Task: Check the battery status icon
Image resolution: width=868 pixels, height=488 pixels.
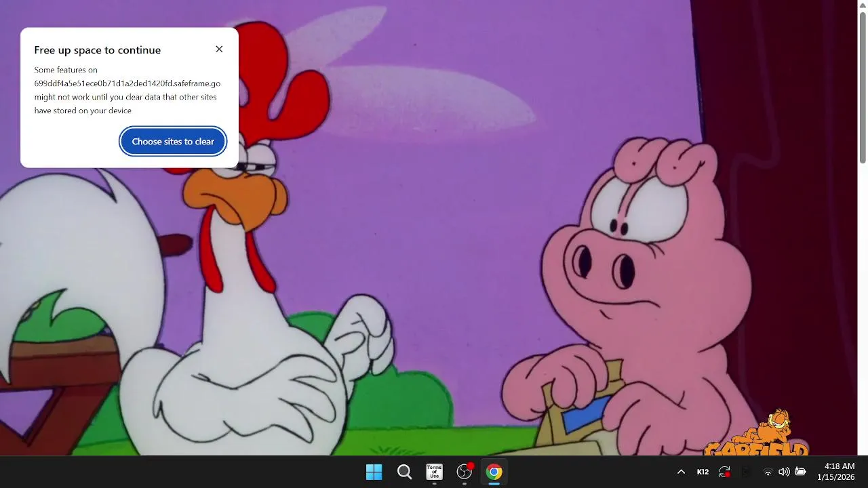Action: click(x=800, y=472)
